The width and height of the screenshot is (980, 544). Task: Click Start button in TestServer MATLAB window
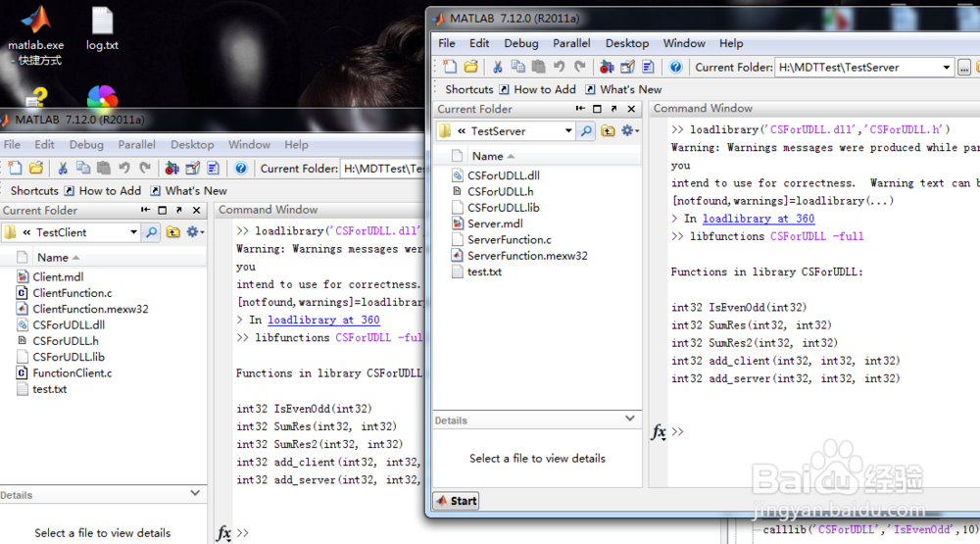tap(457, 501)
